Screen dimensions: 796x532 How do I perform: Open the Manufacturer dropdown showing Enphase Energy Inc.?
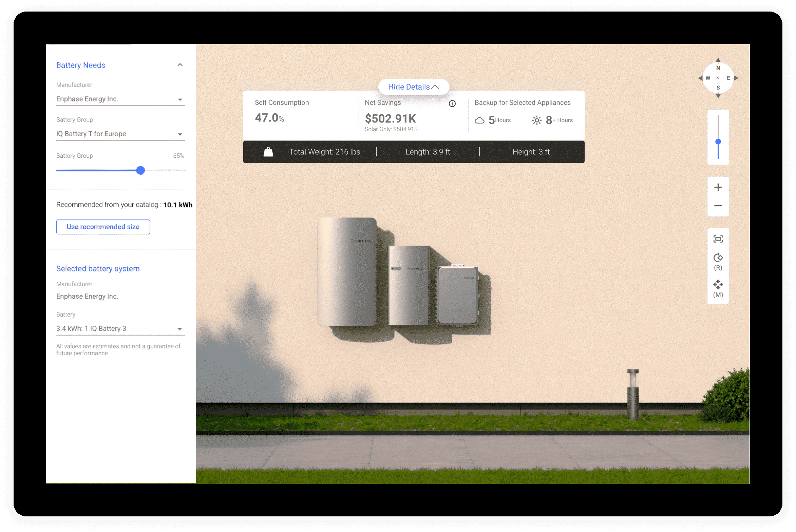pyautogui.click(x=120, y=99)
